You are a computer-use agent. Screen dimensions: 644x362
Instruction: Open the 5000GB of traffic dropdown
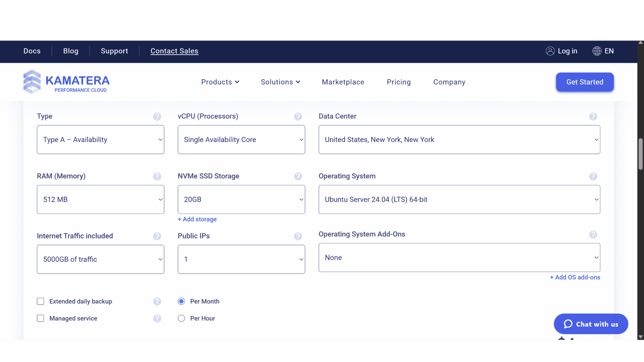click(101, 259)
